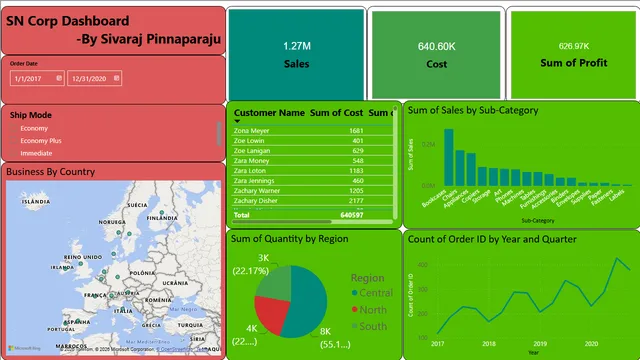640x360 pixels.
Task: Click the Zoe Lanigan table row
Action: tap(312, 151)
